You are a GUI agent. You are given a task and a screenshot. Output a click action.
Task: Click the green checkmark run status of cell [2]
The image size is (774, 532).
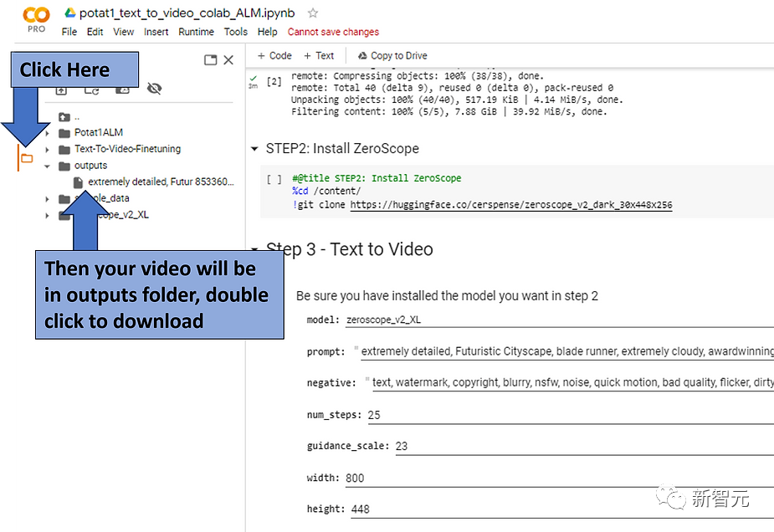(x=254, y=78)
